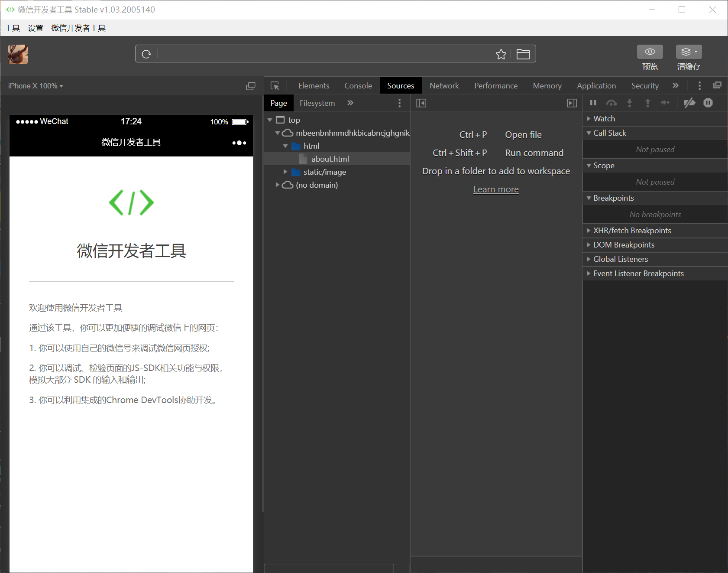
Task: Select the Page navigator tab
Action: click(278, 103)
